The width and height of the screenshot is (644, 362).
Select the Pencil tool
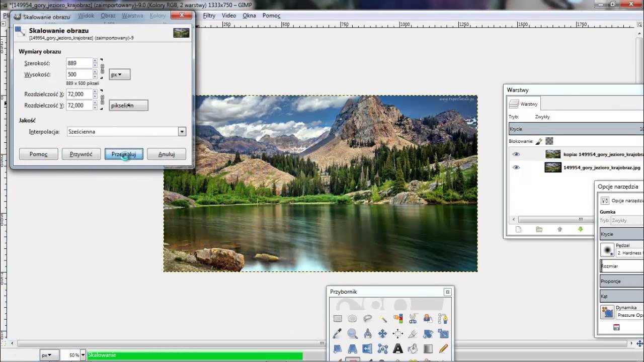pyautogui.click(x=443, y=348)
